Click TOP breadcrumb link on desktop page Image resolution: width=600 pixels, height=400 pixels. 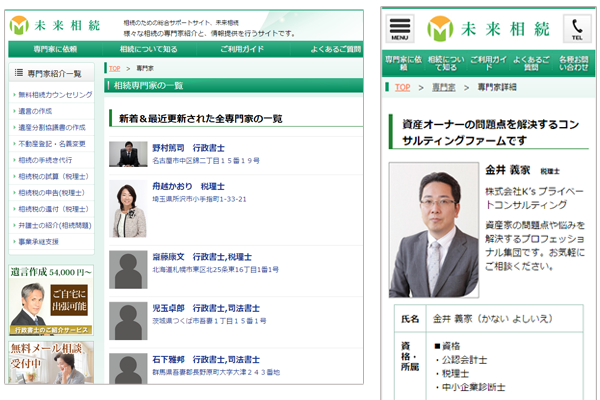114,68
